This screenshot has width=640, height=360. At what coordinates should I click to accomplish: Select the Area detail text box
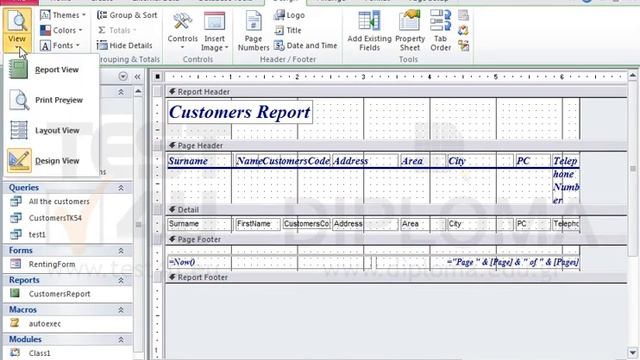[422, 224]
